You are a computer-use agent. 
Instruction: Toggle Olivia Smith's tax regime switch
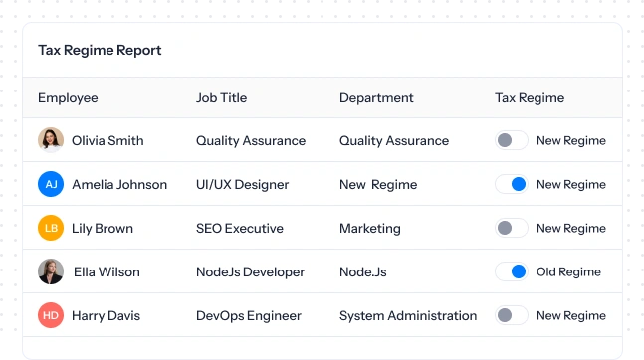pyautogui.click(x=512, y=140)
